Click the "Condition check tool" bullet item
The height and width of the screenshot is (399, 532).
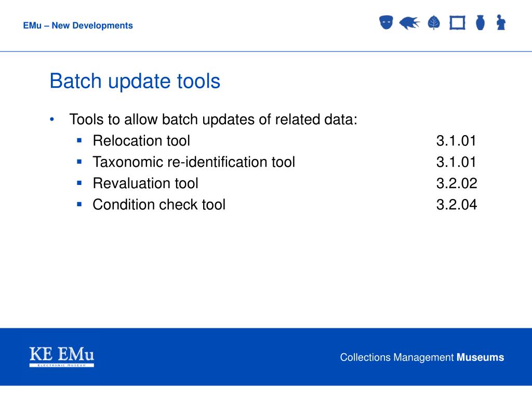click(159, 205)
